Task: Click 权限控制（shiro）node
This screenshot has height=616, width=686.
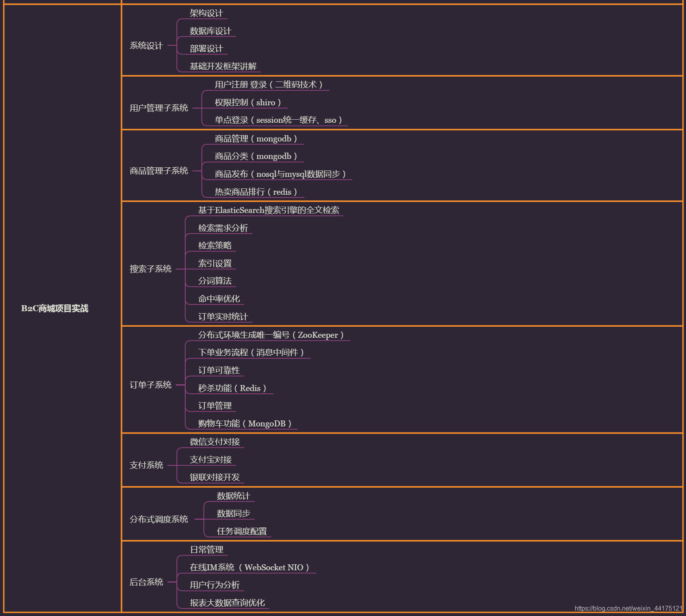Action: (x=248, y=103)
